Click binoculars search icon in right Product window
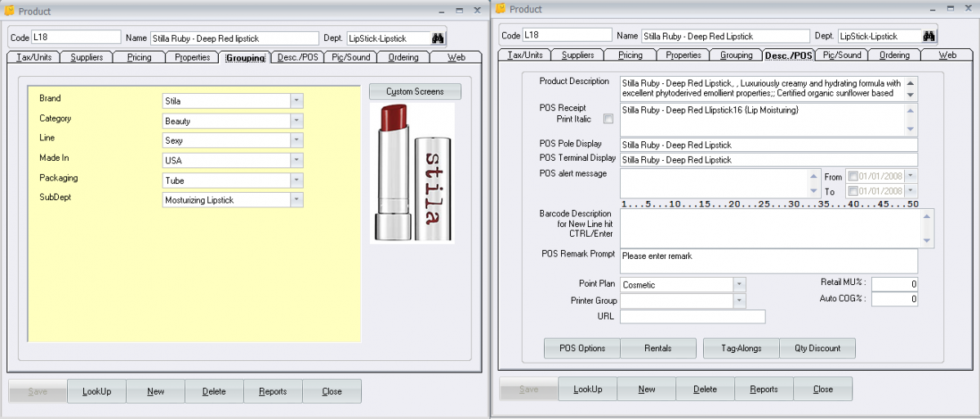980x419 pixels. (929, 36)
